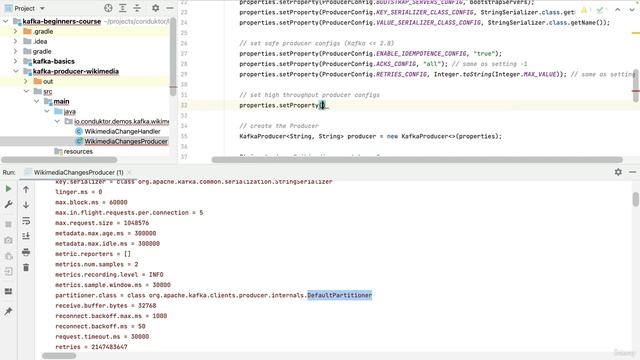
Task: Expand the out folder
Action: point(26,81)
